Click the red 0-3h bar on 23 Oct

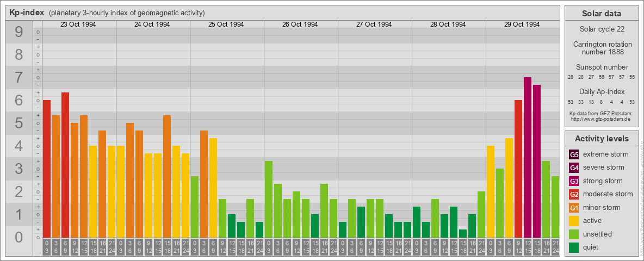(47, 169)
